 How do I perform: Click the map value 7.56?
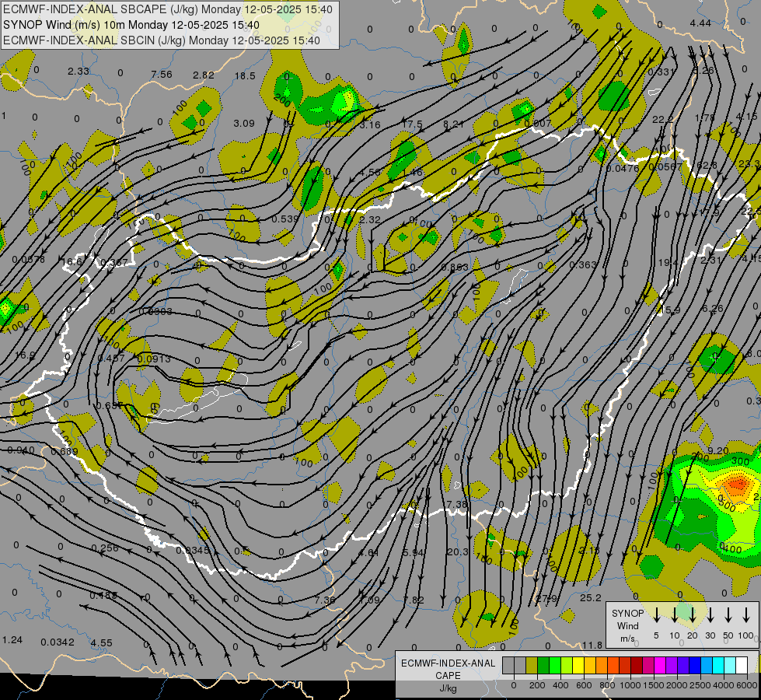(162, 75)
